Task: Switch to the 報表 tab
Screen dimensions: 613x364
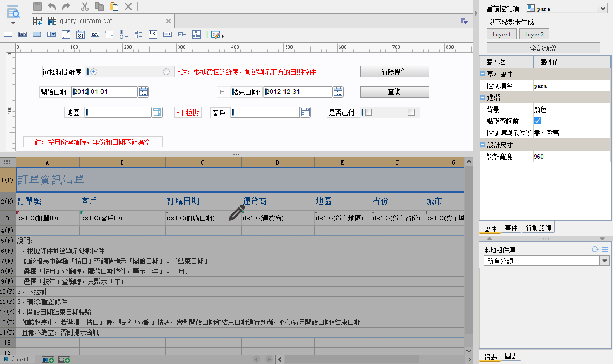Action: [490, 356]
